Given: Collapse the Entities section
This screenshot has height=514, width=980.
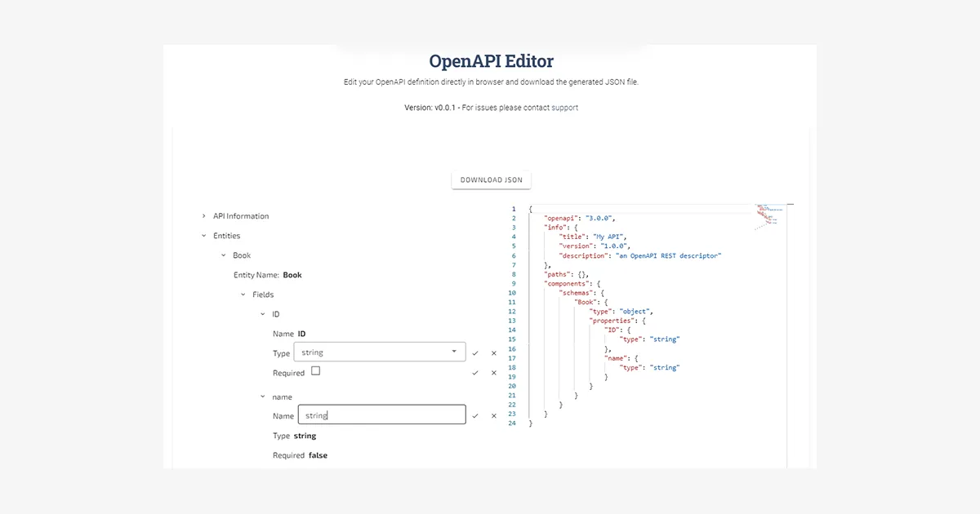Looking at the screenshot, I should coord(203,236).
